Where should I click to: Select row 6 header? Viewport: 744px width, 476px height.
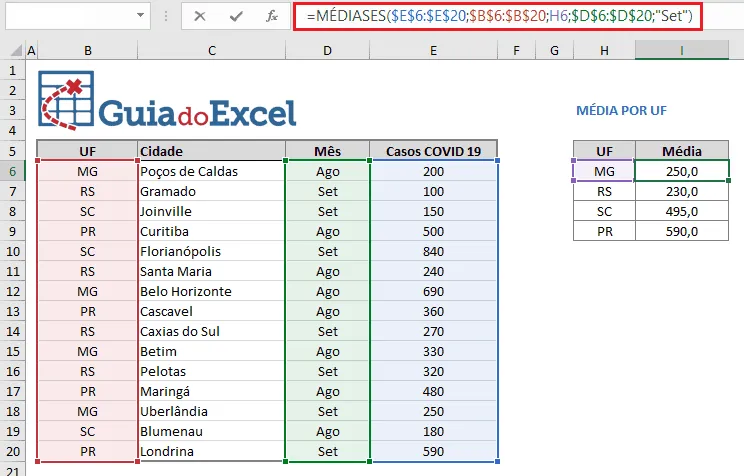pos(13,171)
